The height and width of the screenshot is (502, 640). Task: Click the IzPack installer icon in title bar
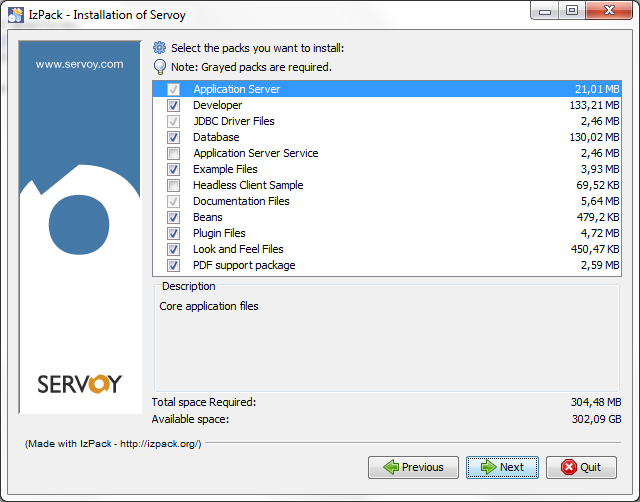(x=16, y=15)
